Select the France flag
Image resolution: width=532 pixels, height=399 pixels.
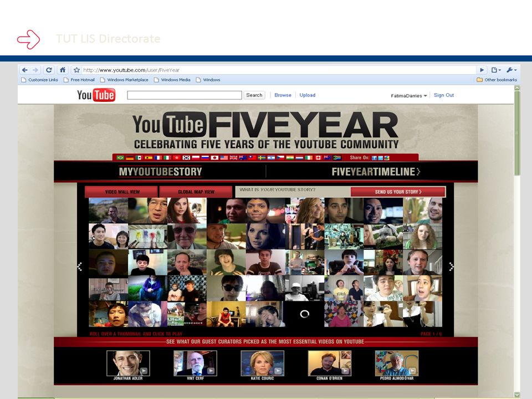(158, 158)
